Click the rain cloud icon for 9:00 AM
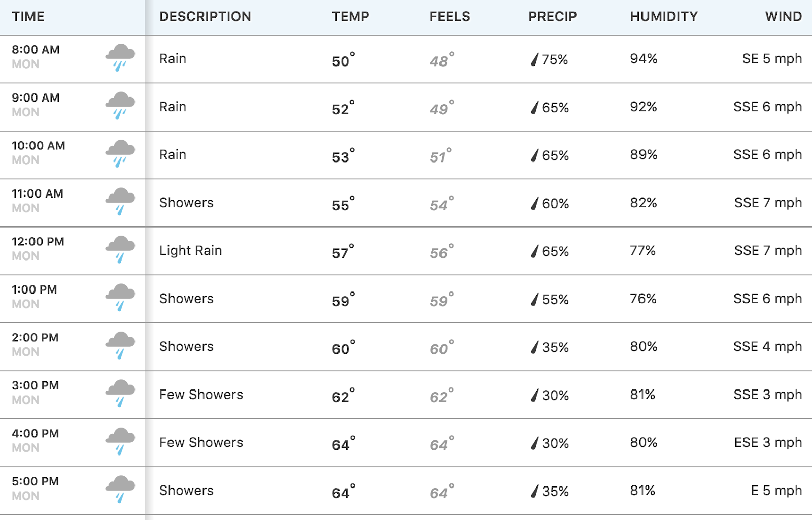 pos(120,106)
